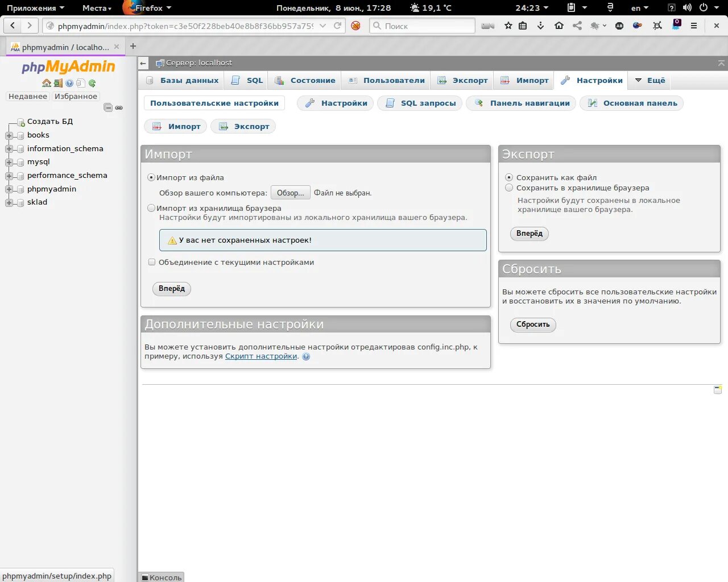This screenshot has height=582, width=728.
Task: Open the top Импорт tab
Action: pos(524,80)
